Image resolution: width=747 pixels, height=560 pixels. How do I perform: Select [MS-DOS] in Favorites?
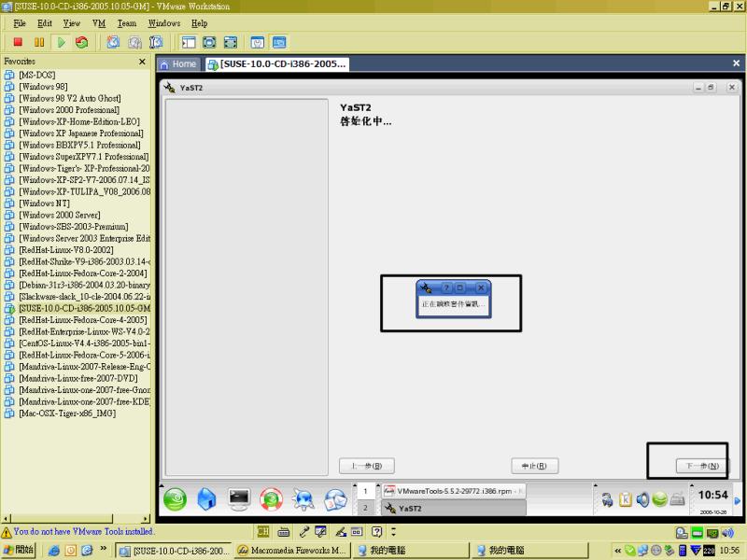point(36,75)
